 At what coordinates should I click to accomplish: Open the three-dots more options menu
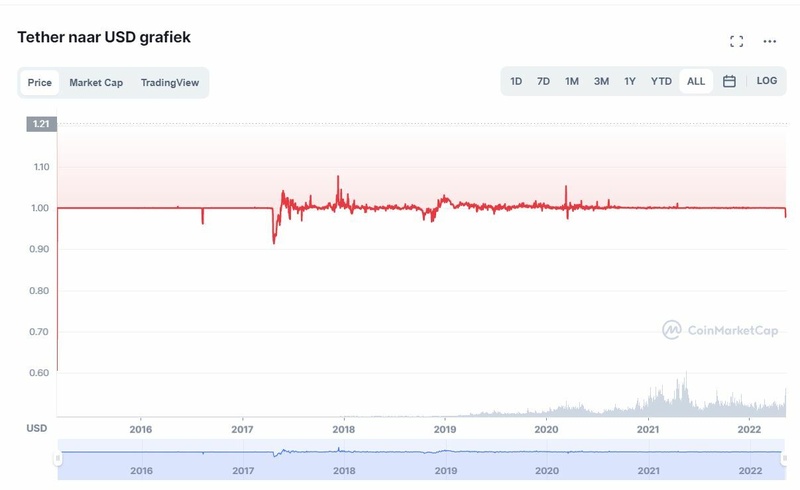[770, 41]
